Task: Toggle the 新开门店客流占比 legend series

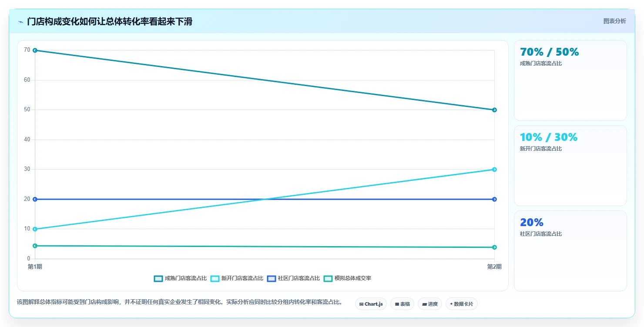Action: 237,278
